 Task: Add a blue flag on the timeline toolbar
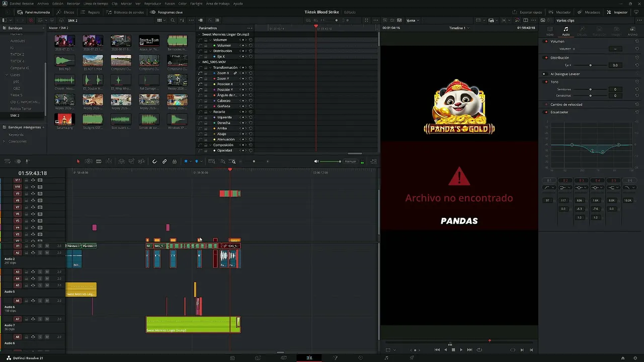(186, 161)
